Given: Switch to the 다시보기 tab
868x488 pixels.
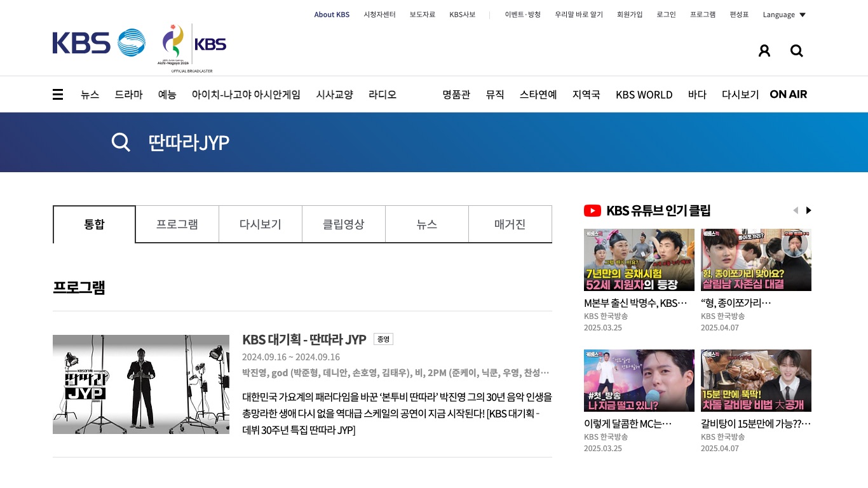Looking at the screenshot, I should tap(261, 224).
